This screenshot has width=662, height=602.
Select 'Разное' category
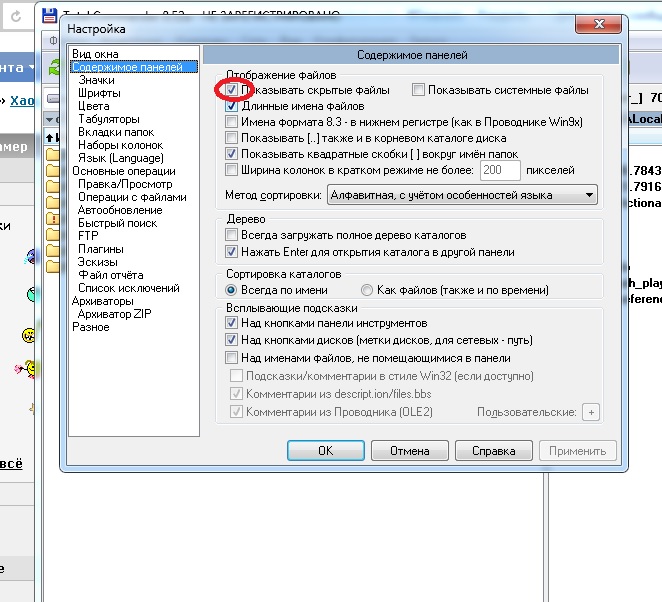point(91,327)
